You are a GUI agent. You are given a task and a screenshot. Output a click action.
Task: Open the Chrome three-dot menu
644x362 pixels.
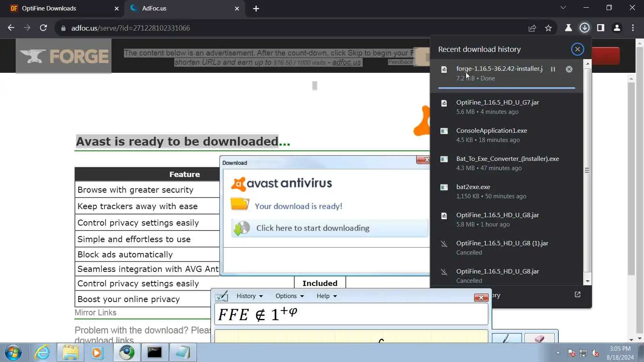point(633,28)
